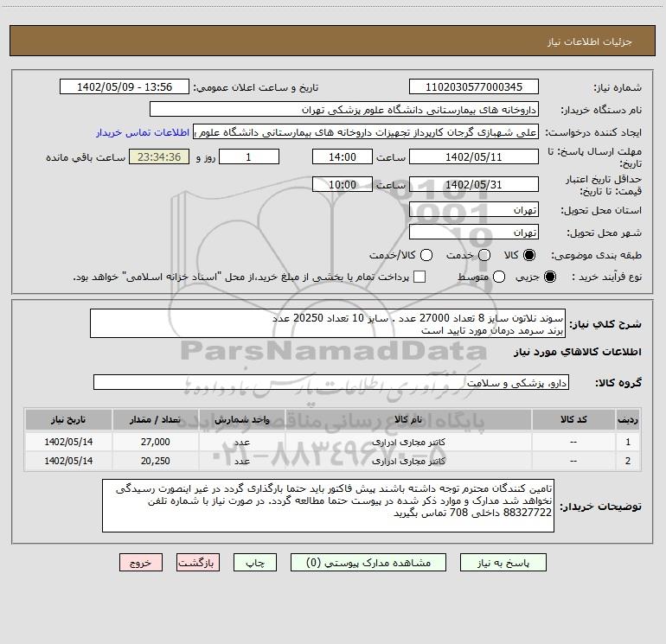The image size is (666, 644).
Task: Click the استان محل تحویل field تهران
Action: (x=474, y=210)
